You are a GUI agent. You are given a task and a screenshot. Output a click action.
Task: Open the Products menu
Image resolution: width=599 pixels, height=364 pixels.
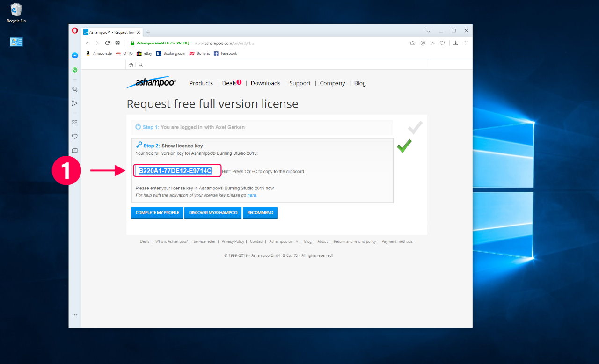201,83
